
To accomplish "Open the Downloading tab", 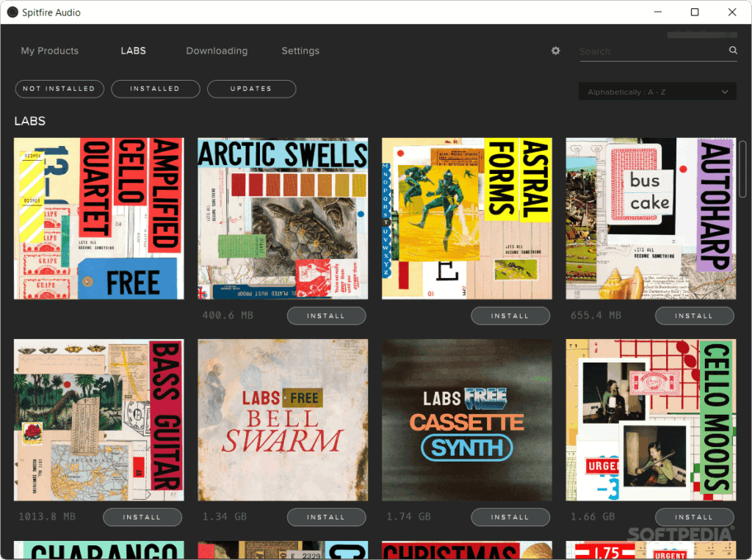I will 217,51.
